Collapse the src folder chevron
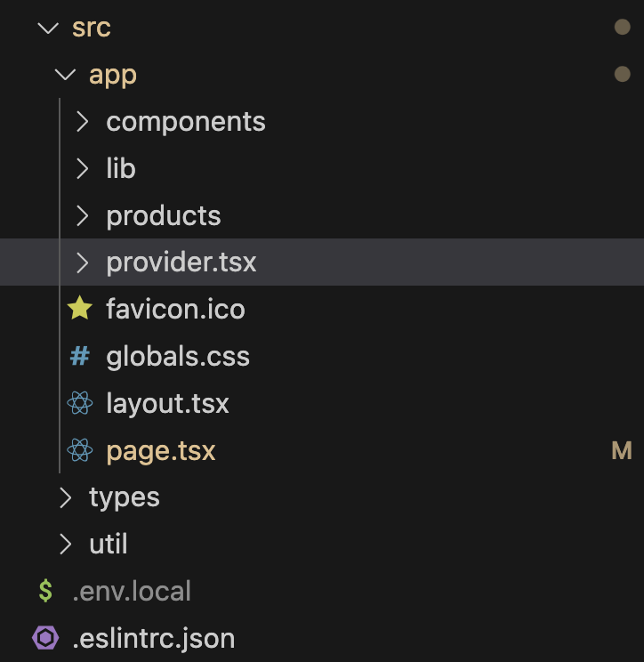The height and width of the screenshot is (662, 644). (x=47, y=28)
